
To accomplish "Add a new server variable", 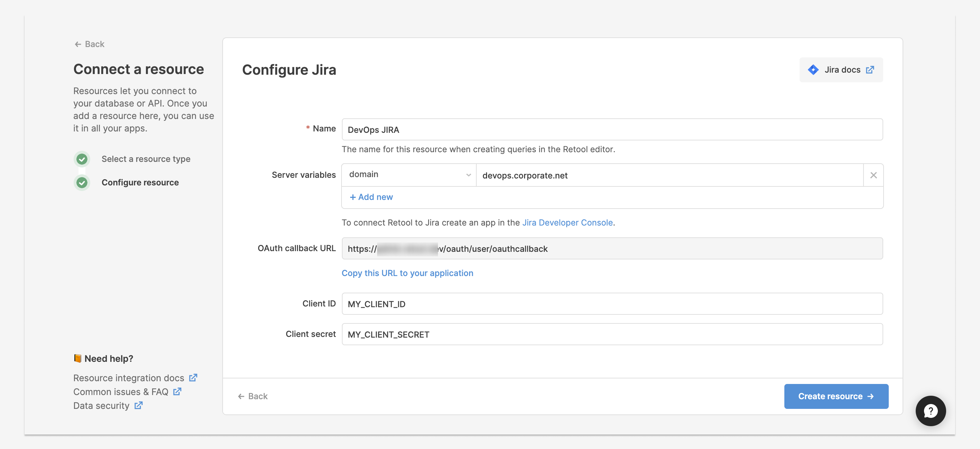I will [x=371, y=197].
